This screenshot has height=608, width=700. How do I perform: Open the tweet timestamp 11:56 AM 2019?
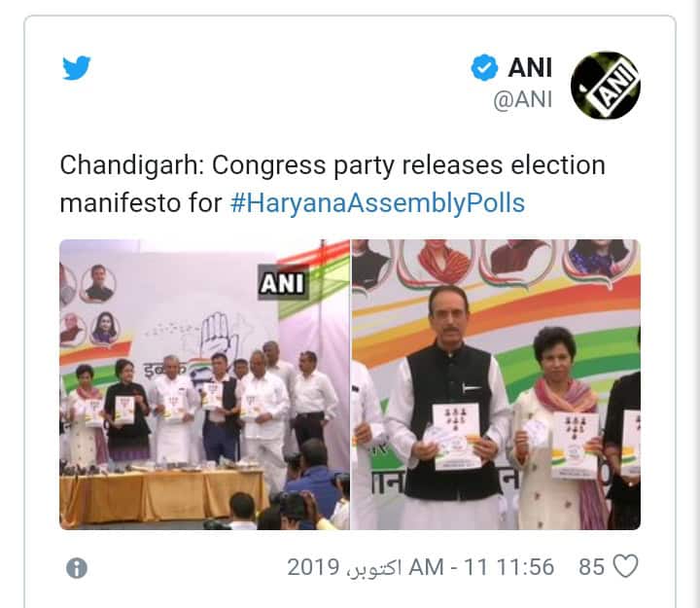click(x=420, y=567)
